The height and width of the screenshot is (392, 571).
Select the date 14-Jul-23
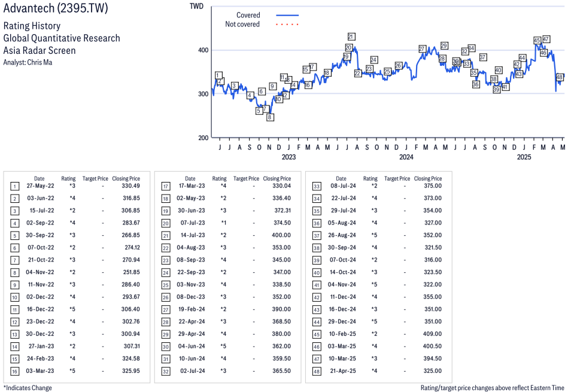(193, 235)
